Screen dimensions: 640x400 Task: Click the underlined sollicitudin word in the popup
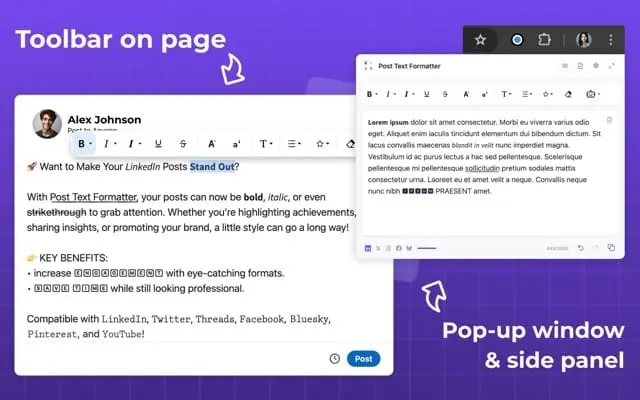tap(482, 168)
